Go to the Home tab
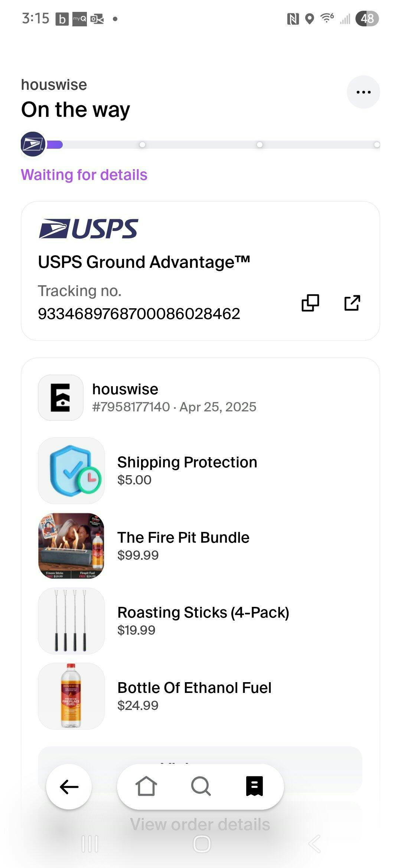Screen dimensions: 401x868 146,786
